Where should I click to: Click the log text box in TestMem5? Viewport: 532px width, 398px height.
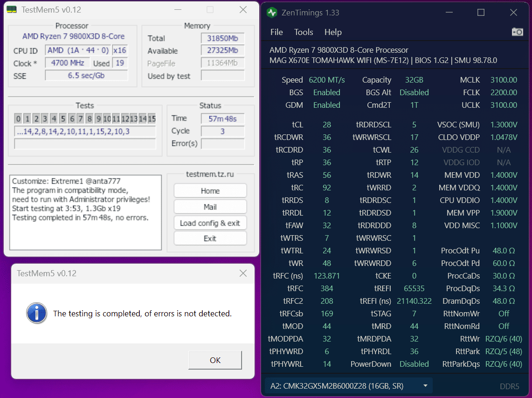click(x=85, y=213)
